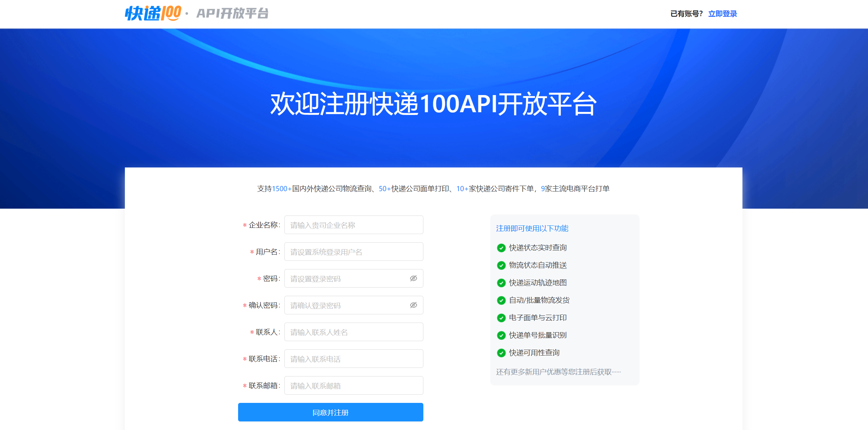
Task: Click the 联系电话 input field
Action: click(x=354, y=358)
